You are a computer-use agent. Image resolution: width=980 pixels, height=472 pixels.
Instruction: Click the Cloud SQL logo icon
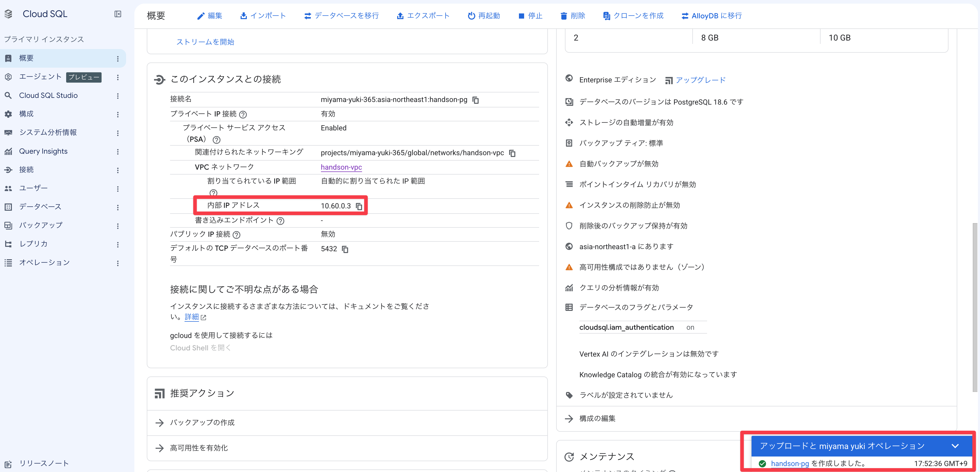(x=8, y=14)
